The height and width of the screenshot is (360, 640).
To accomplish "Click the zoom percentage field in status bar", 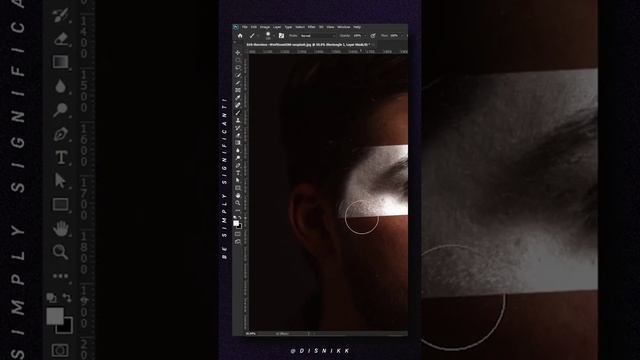I will pos(251,333).
